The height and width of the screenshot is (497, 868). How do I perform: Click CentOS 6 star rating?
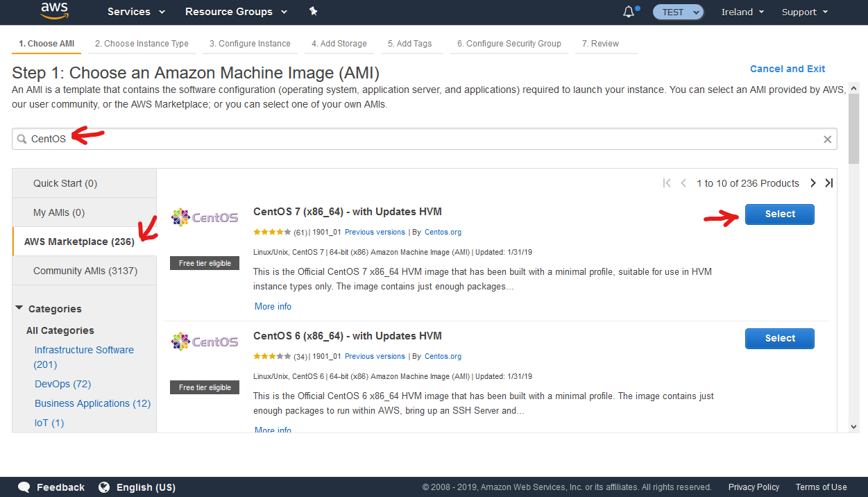(272, 356)
